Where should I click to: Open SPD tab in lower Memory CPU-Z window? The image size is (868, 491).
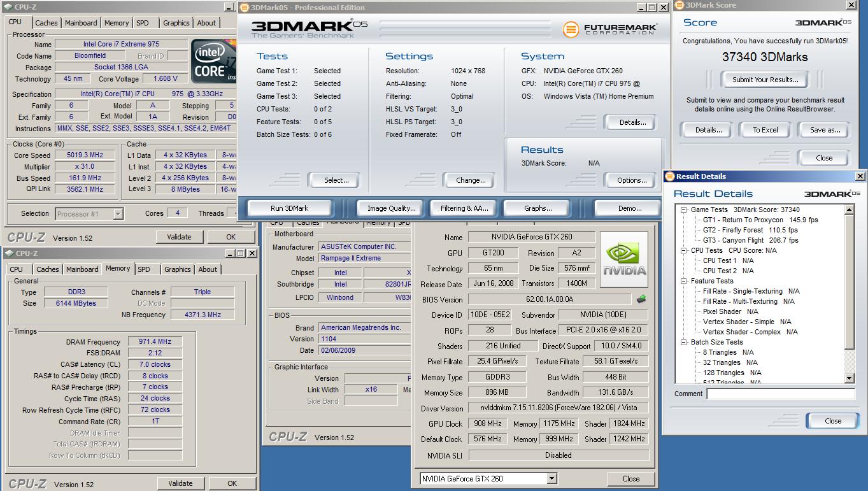coord(144,269)
